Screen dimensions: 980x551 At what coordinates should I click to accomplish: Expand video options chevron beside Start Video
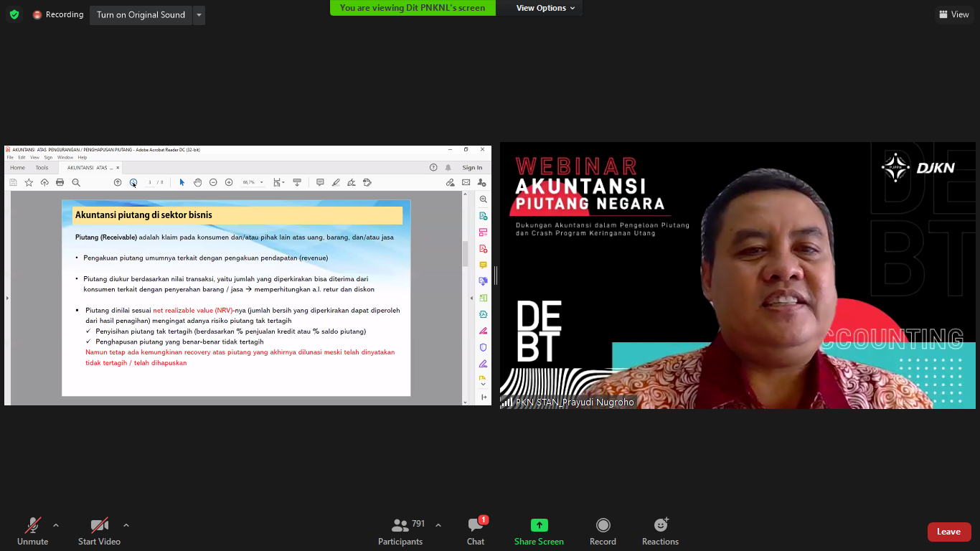126,525
